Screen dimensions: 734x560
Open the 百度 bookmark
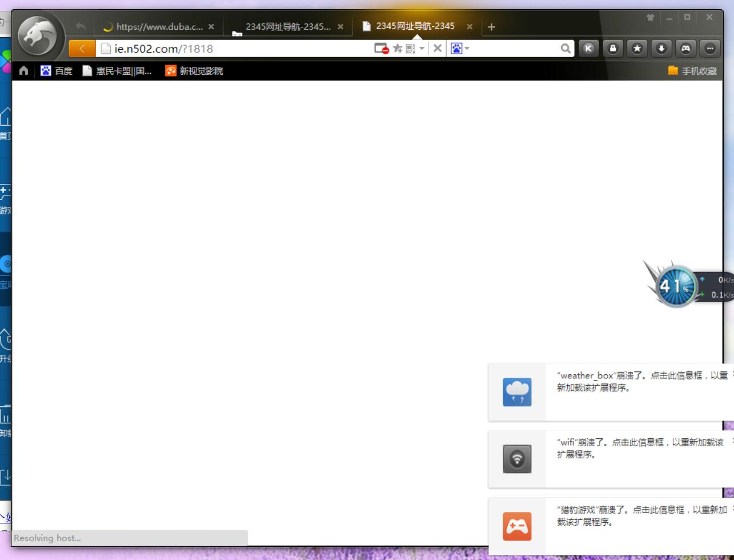coord(57,71)
